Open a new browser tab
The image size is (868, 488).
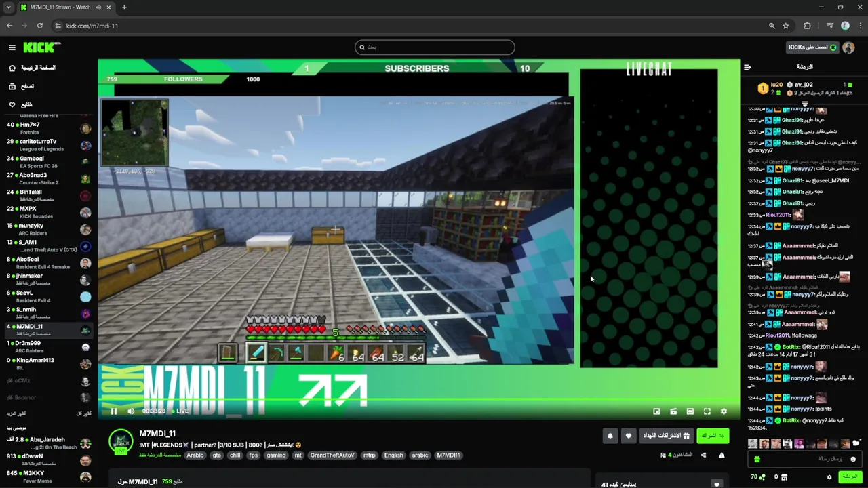pyautogui.click(x=124, y=7)
